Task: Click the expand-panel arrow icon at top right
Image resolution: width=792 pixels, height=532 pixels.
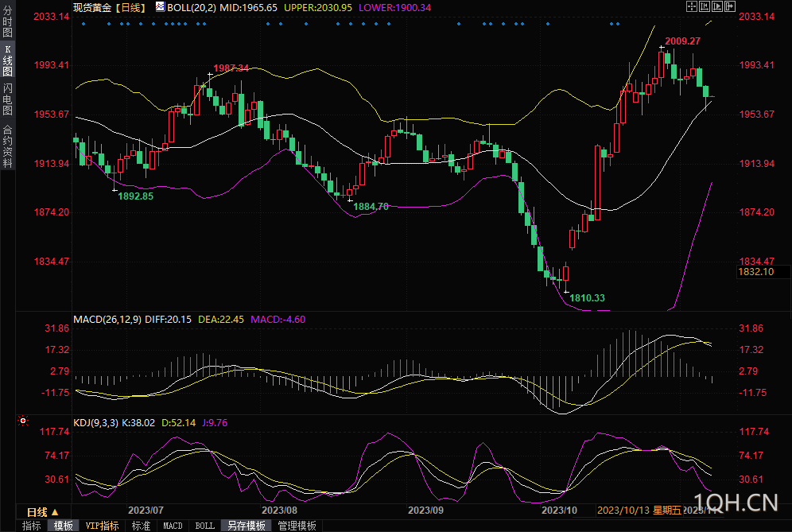Action: tap(730, 6)
